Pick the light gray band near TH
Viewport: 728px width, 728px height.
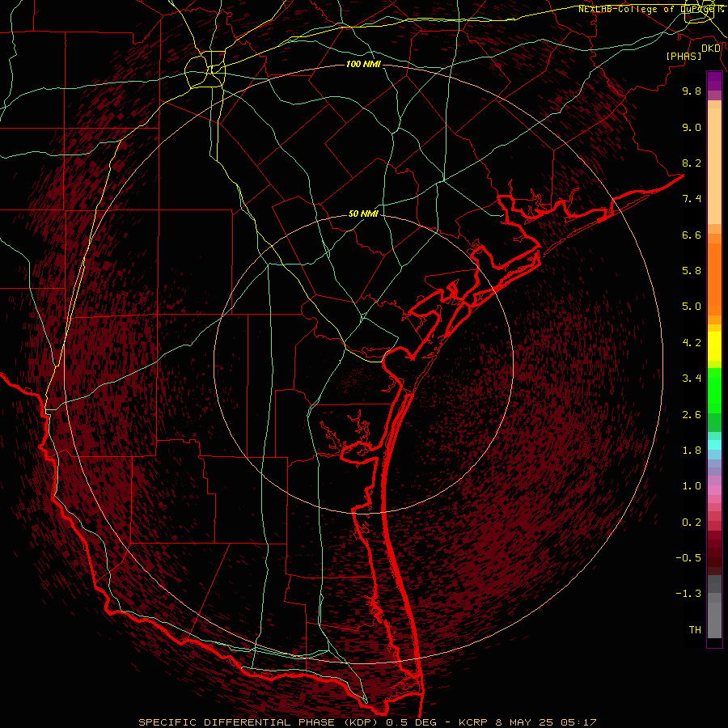click(x=714, y=620)
